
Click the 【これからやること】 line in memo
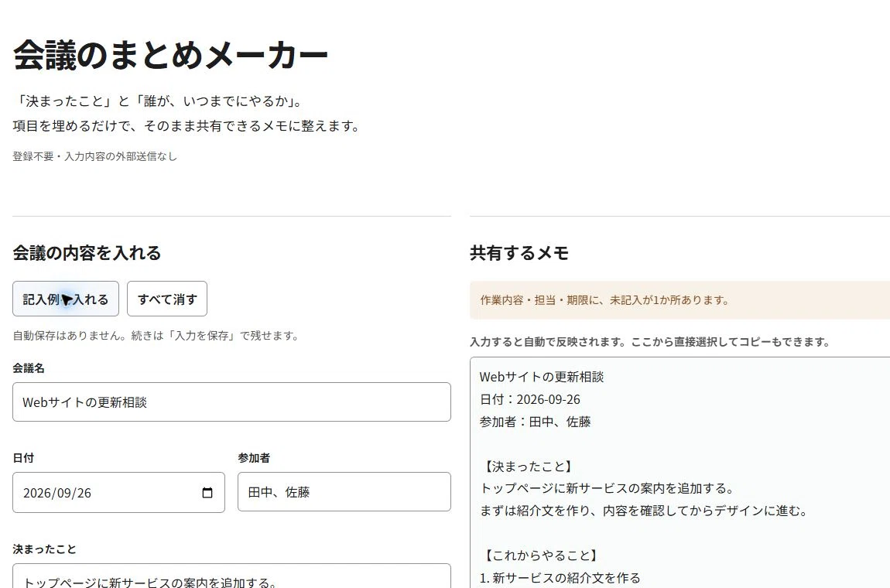[540, 555]
